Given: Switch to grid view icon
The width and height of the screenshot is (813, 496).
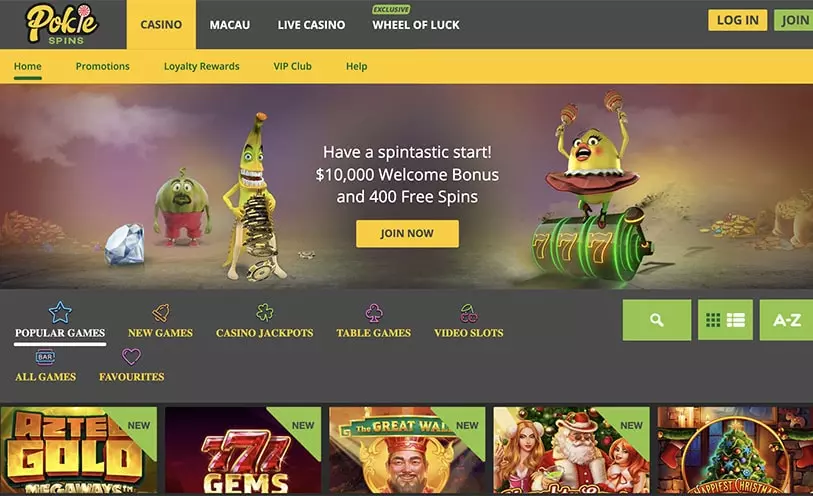Looking at the screenshot, I should click(x=713, y=320).
